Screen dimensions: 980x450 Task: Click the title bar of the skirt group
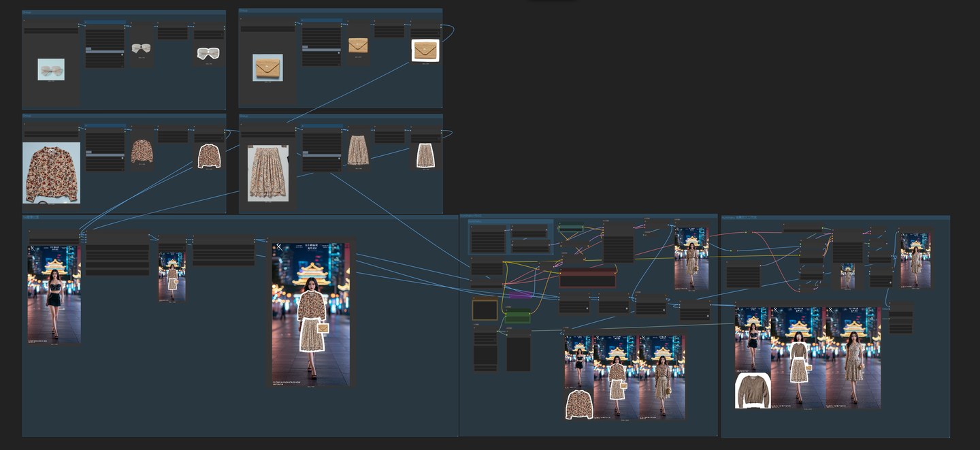point(340,117)
